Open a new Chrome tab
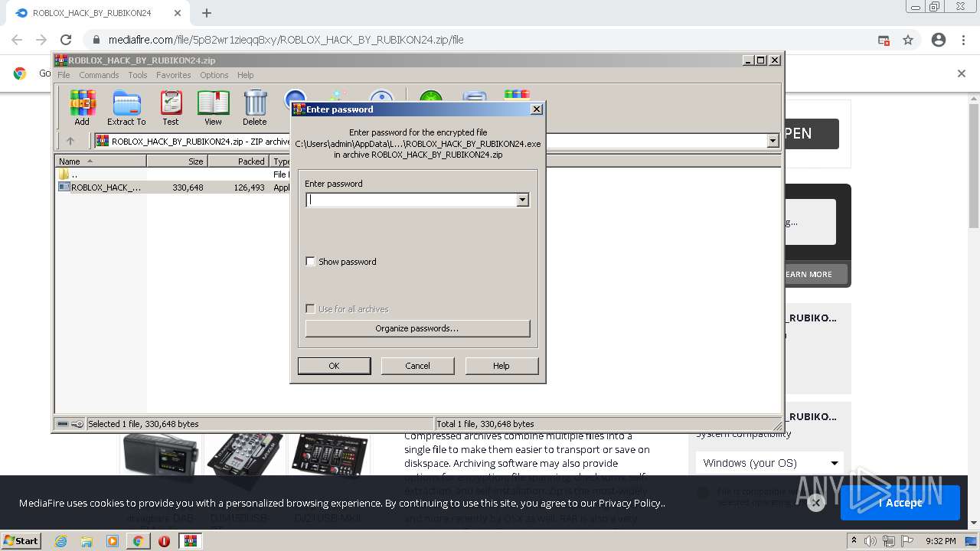The image size is (980, 551). point(206,13)
